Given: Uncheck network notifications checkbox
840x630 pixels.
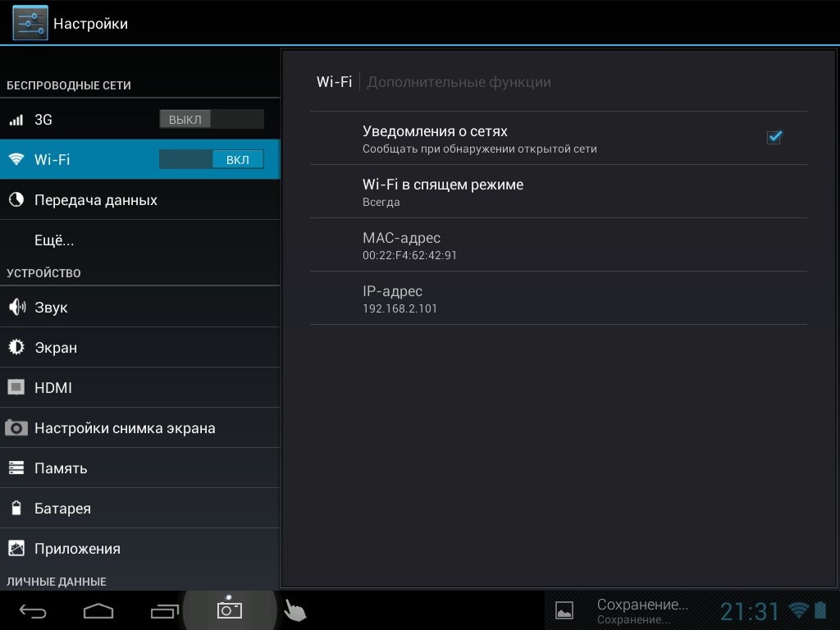Looking at the screenshot, I should [x=774, y=137].
